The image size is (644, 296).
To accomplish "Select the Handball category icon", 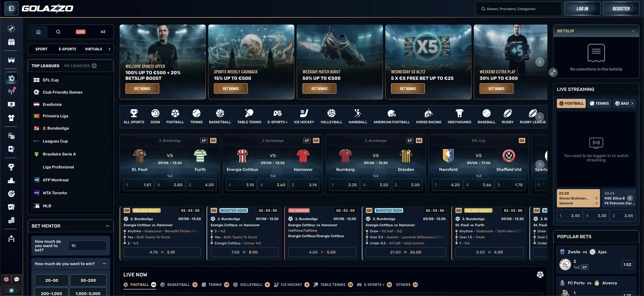I will 358,116.
